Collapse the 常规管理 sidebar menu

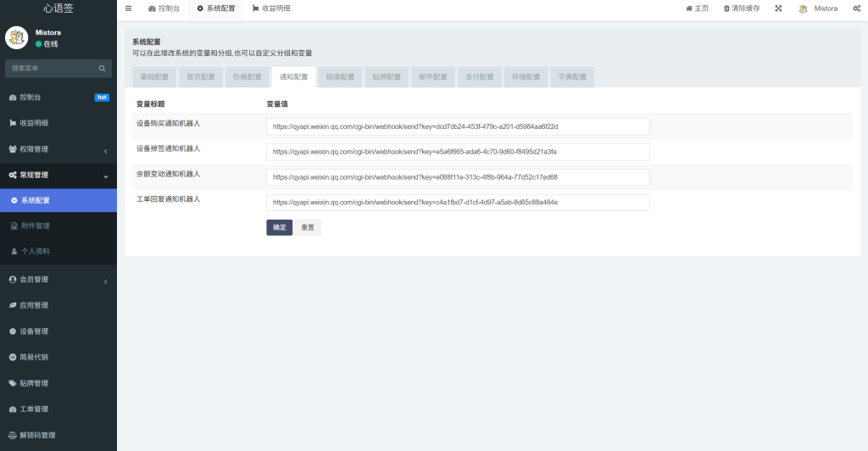[x=58, y=175]
